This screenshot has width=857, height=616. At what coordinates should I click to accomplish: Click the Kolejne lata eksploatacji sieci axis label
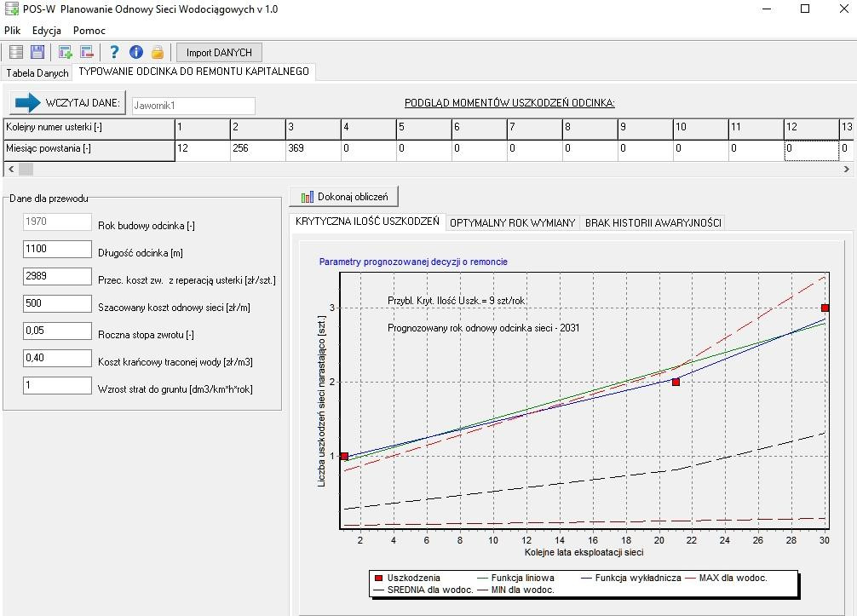click(584, 552)
